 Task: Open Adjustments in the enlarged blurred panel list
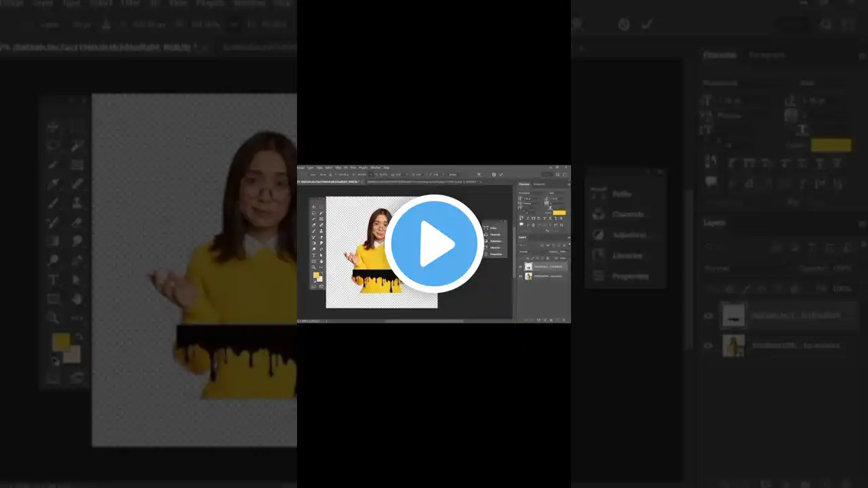click(629, 235)
